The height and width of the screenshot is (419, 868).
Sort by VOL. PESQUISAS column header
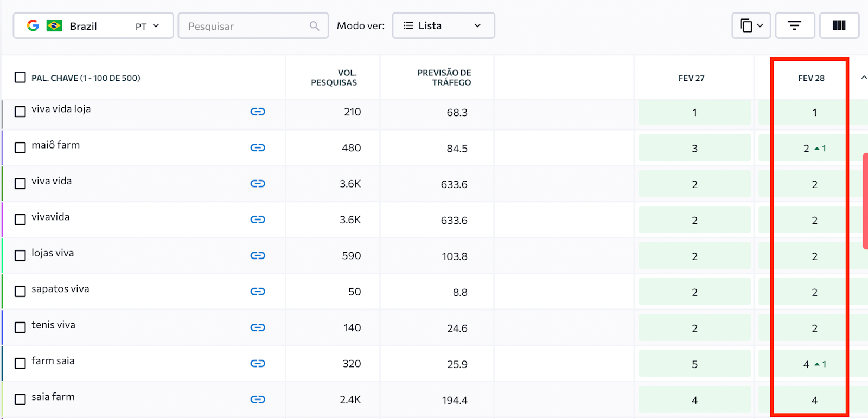[334, 78]
